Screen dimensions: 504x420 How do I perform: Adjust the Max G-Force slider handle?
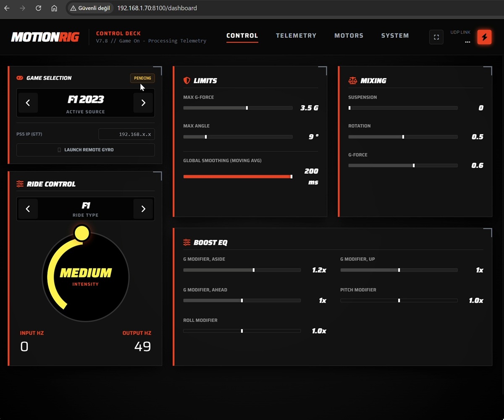[x=247, y=108]
